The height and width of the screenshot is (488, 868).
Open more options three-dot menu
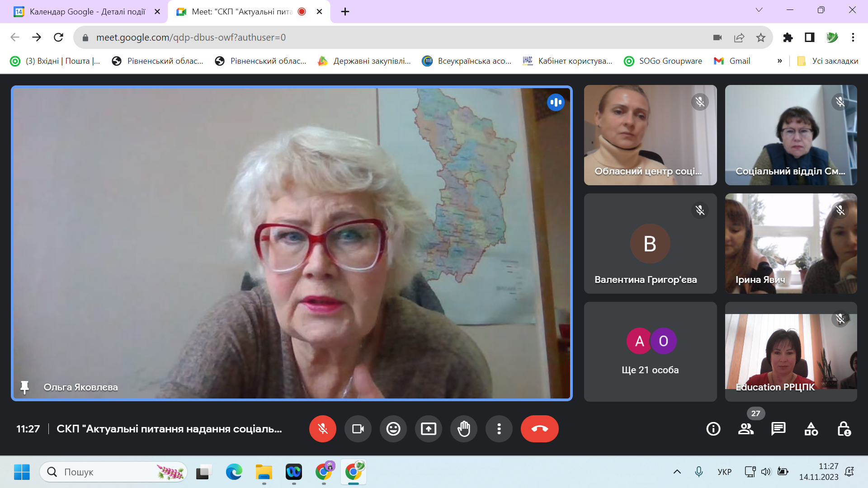coord(499,428)
